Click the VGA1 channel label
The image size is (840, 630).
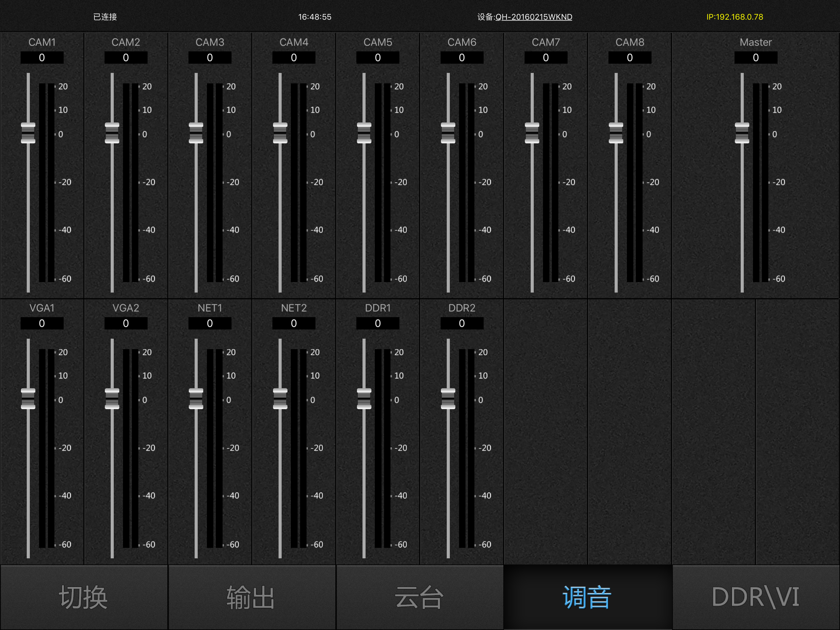coord(42,308)
